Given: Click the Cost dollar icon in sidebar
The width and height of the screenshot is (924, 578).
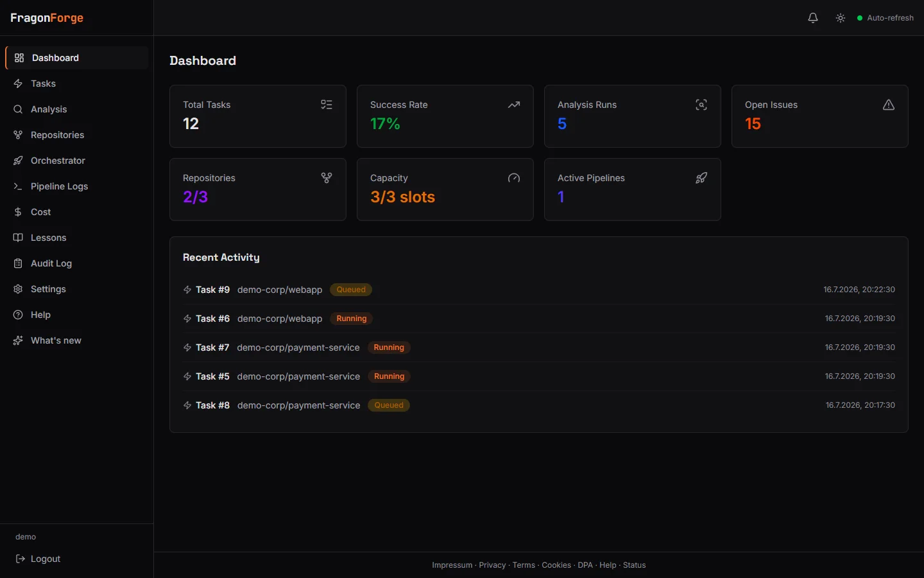Looking at the screenshot, I should (18, 212).
